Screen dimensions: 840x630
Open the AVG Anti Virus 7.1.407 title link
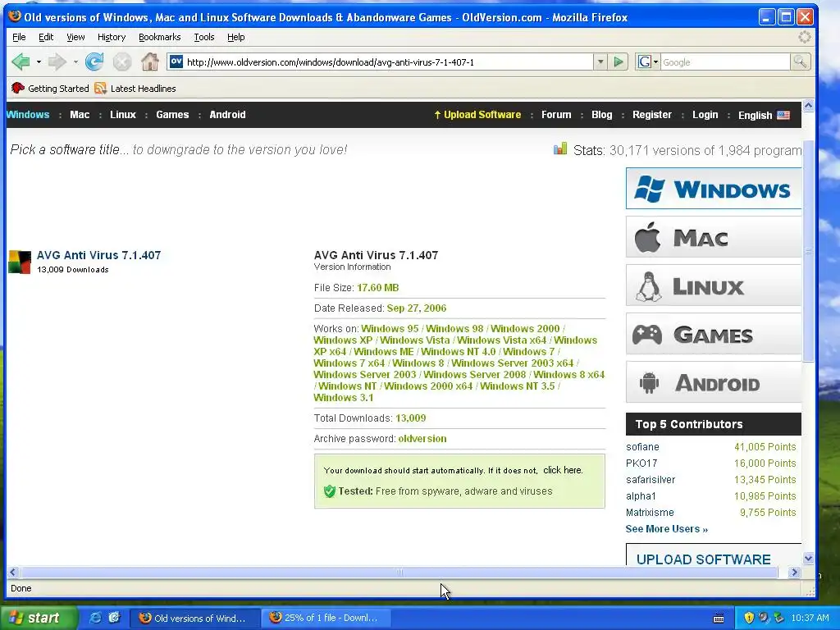coord(98,255)
